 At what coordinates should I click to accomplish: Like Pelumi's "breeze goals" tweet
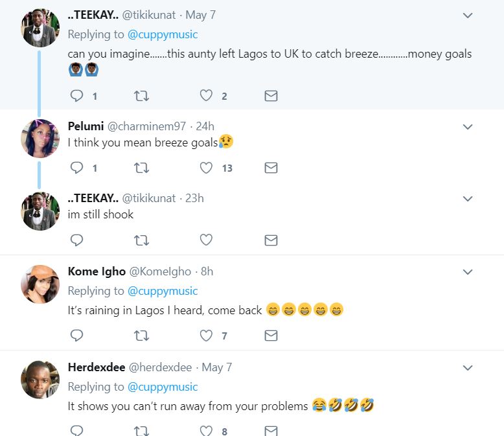click(x=206, y=168)
